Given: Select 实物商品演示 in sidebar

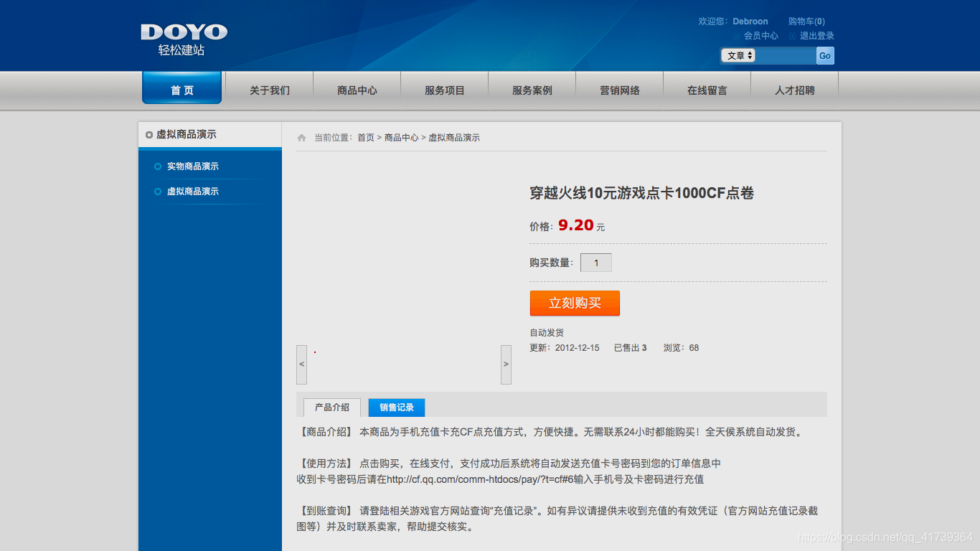Looking at the screenshot, I should point(193,166).
